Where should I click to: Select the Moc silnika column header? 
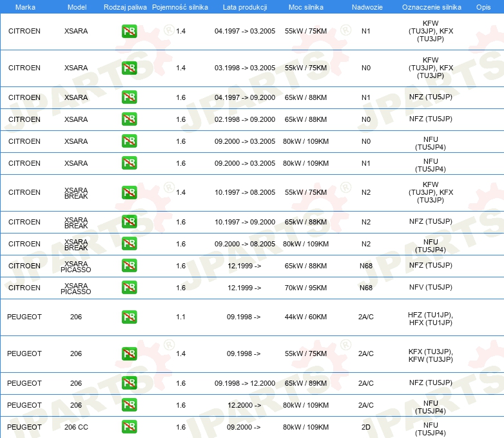[x=305, y=6]
